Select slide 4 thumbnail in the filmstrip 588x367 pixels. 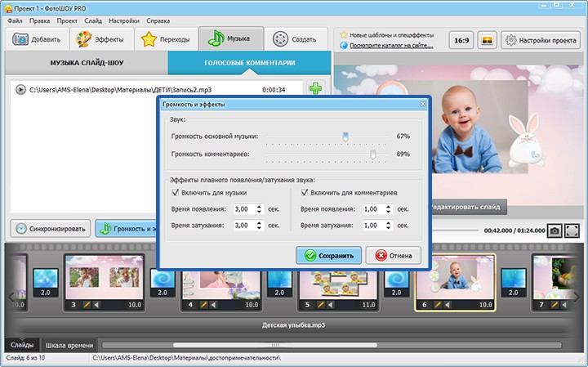[x=220, y=285]
